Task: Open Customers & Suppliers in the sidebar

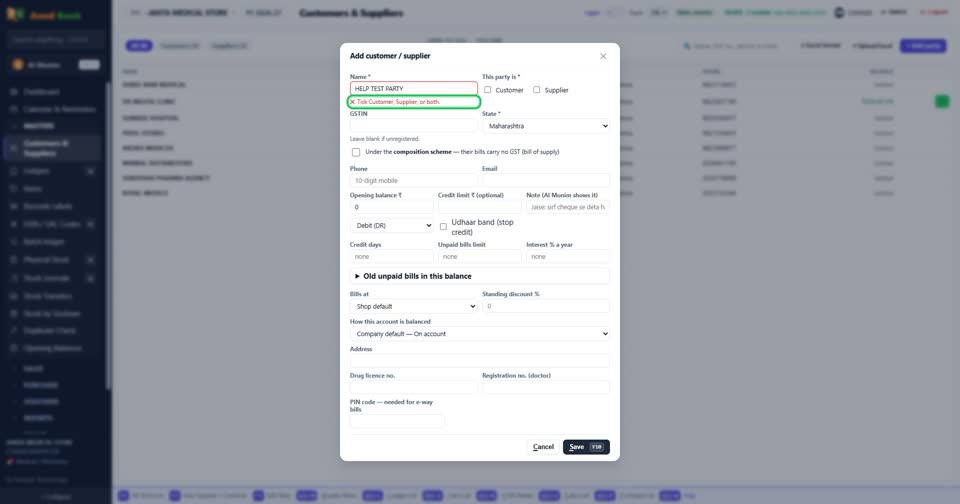Action: [x=51, y=148]
